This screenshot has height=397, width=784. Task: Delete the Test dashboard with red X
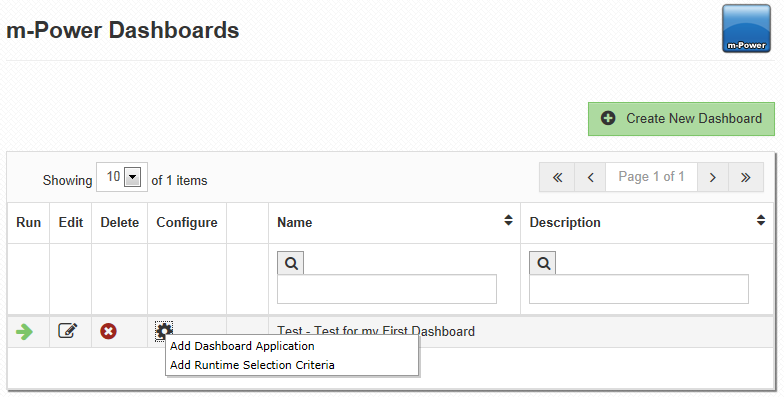pyautogui.click(x=108, y=331)
